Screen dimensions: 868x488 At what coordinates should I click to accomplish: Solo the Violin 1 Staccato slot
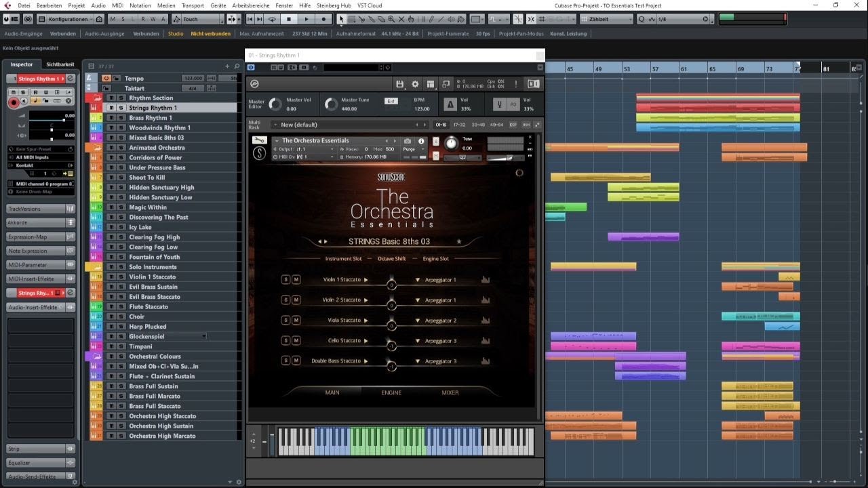285,280
